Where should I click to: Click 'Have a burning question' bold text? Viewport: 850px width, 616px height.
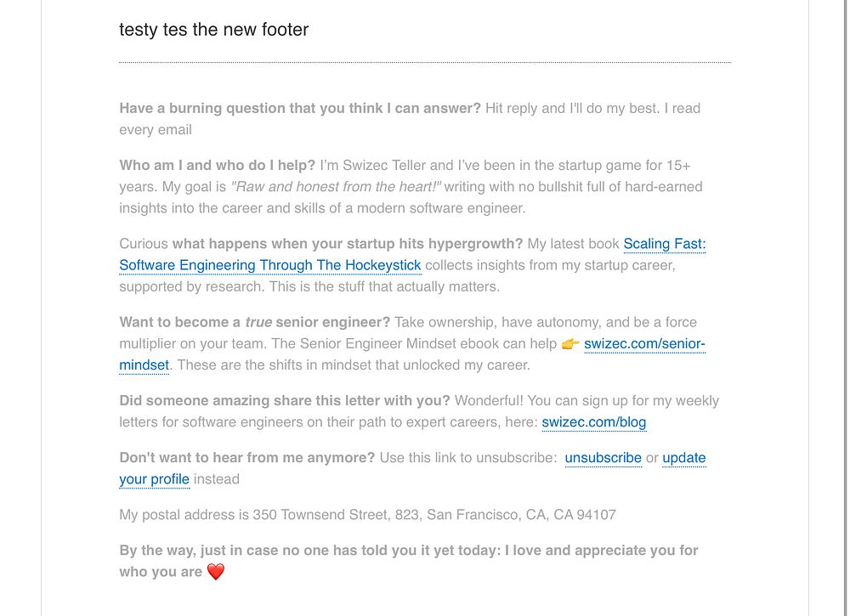(300, 109)
